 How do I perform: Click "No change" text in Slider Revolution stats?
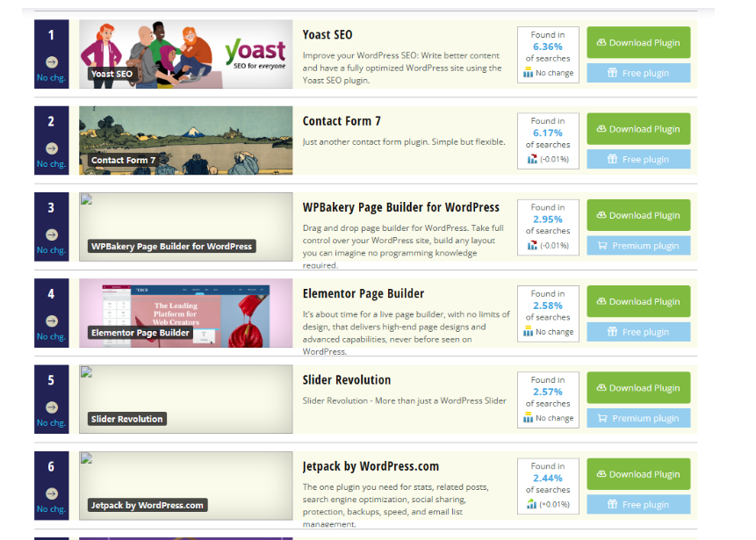(554, 418)
